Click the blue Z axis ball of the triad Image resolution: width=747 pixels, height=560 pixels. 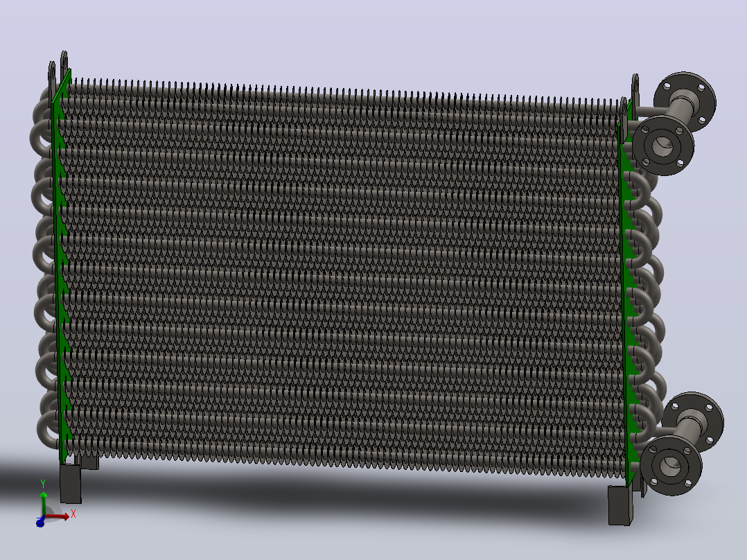pos(40,523)
